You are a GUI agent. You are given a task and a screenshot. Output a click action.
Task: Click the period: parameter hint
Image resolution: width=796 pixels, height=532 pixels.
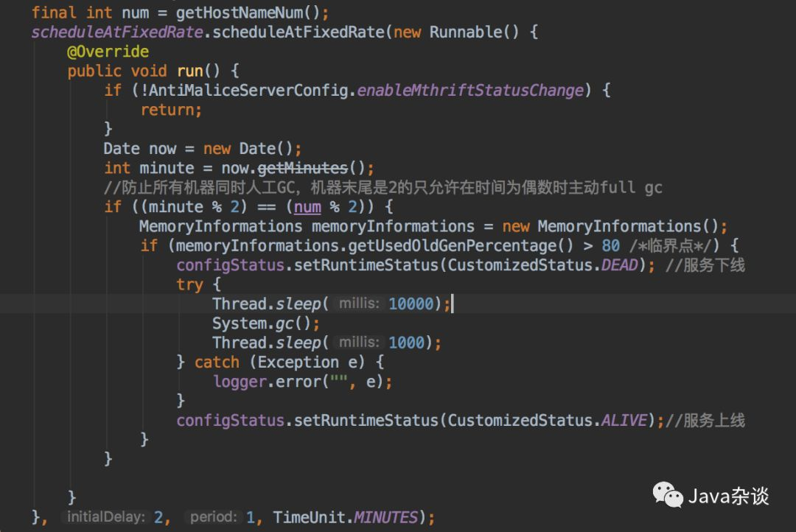click(x=213, y=517)
